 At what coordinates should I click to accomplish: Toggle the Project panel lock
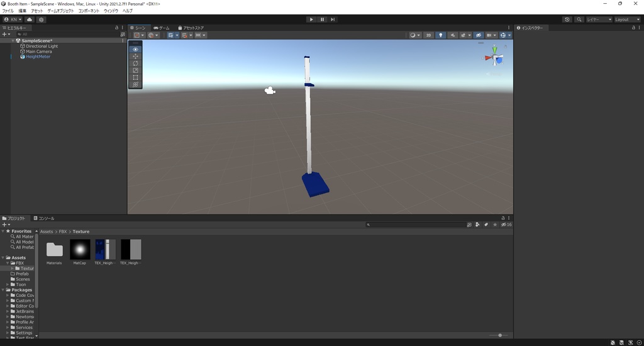503,218
